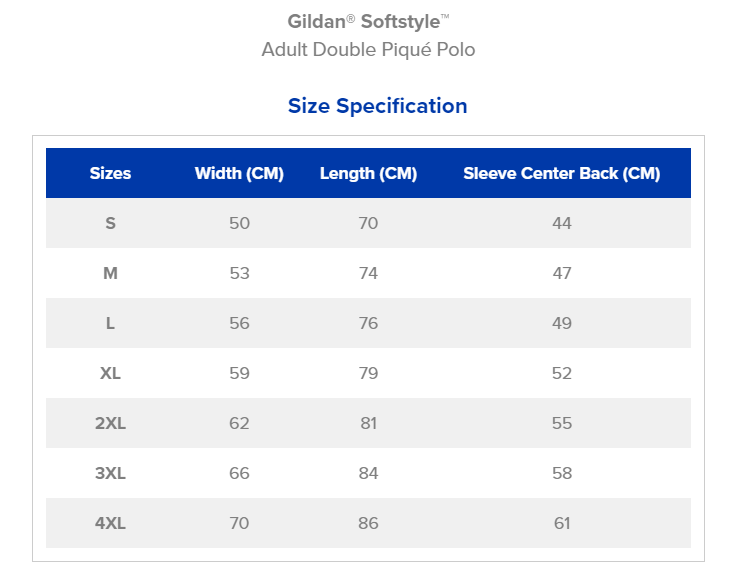This screenshot has height=581, width=736.
Task: Select the Sleeve Center Back (CM) header
Action: [562, 173]
